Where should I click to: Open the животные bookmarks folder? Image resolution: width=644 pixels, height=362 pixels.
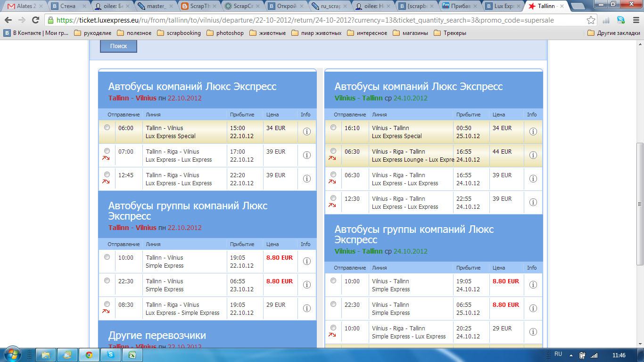(267, 33)
